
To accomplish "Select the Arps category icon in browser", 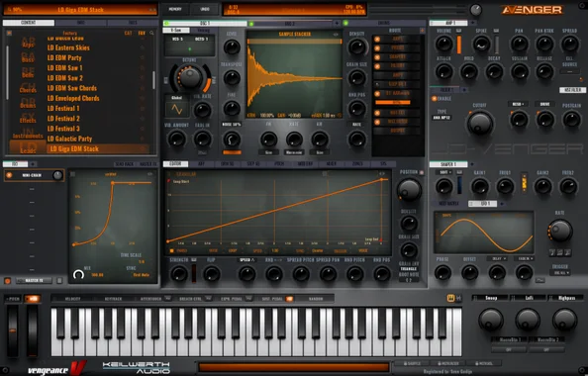I will point(28,42).
